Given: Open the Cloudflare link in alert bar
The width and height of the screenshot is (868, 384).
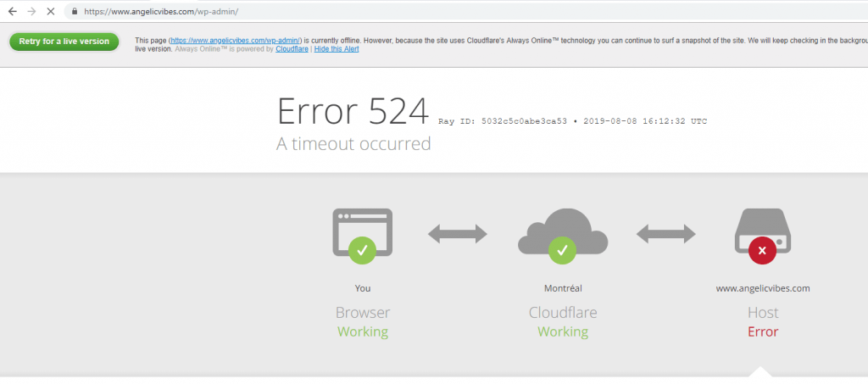Looking at the screenshot, I should click(292, 48).
